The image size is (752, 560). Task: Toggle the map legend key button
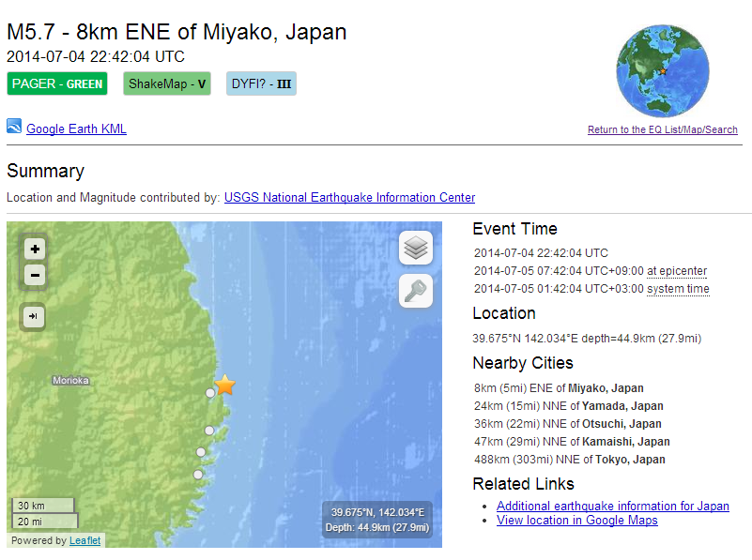click(x=416, y=292)
